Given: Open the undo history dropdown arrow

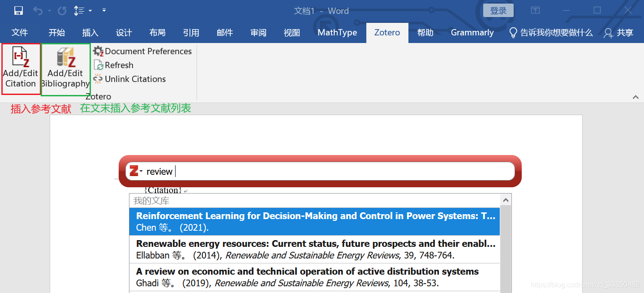Looking at the screenshot, I should click(x=49, y=11).
